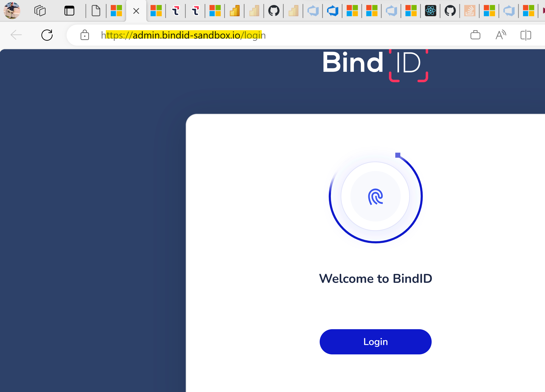Open the split screen view icon
The height and width of the screenshot is (392, 545).
pos(526,35)
